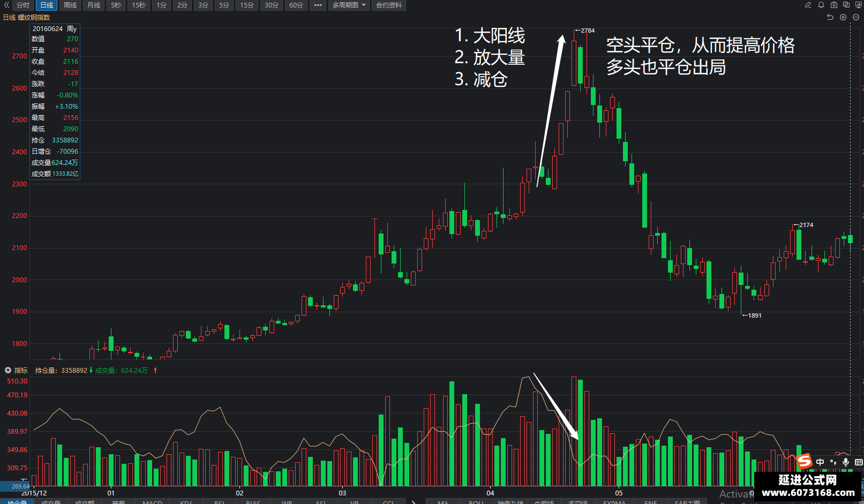Switch to 60分 period tab
This screenshot has width=864, height=504.
(296, 5)
